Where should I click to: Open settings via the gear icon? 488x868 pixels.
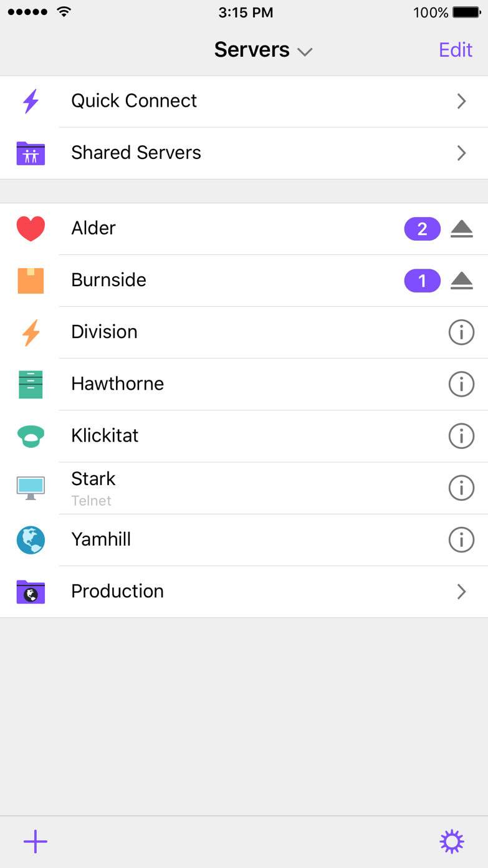tap(452, 841)
